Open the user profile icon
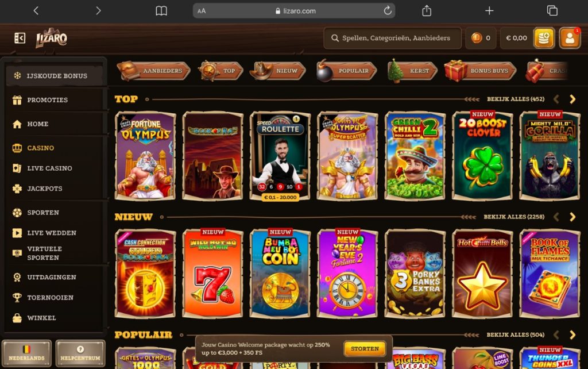 click(569, 38)
